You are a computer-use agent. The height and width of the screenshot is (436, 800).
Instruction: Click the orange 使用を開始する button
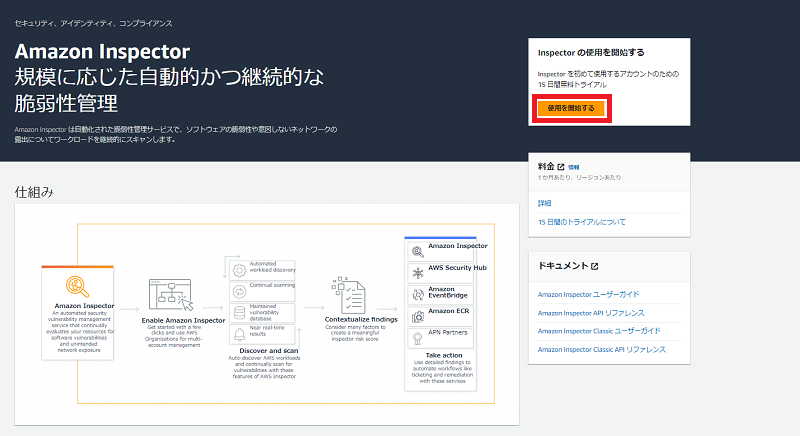point(571,108)
